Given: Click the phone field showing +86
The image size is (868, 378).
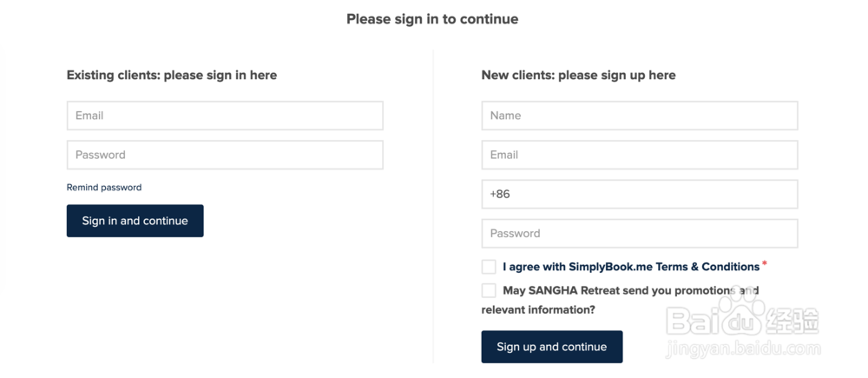Looking at the screenshot, I should click(x=640, y=195).
